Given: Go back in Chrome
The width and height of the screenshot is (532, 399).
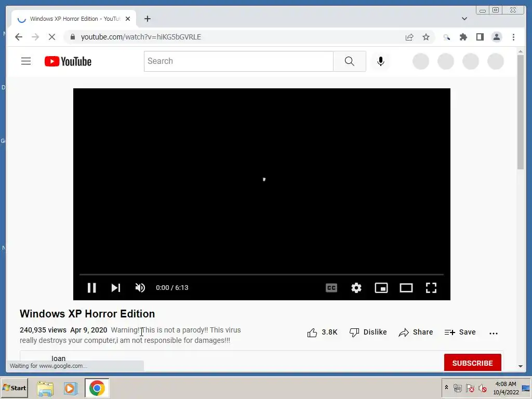Looking at the screenshot, I should [19, 37].
